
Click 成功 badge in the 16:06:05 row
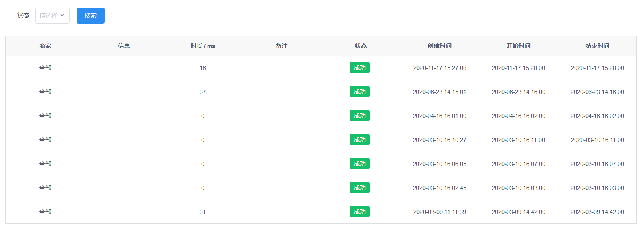pos(360,164)
